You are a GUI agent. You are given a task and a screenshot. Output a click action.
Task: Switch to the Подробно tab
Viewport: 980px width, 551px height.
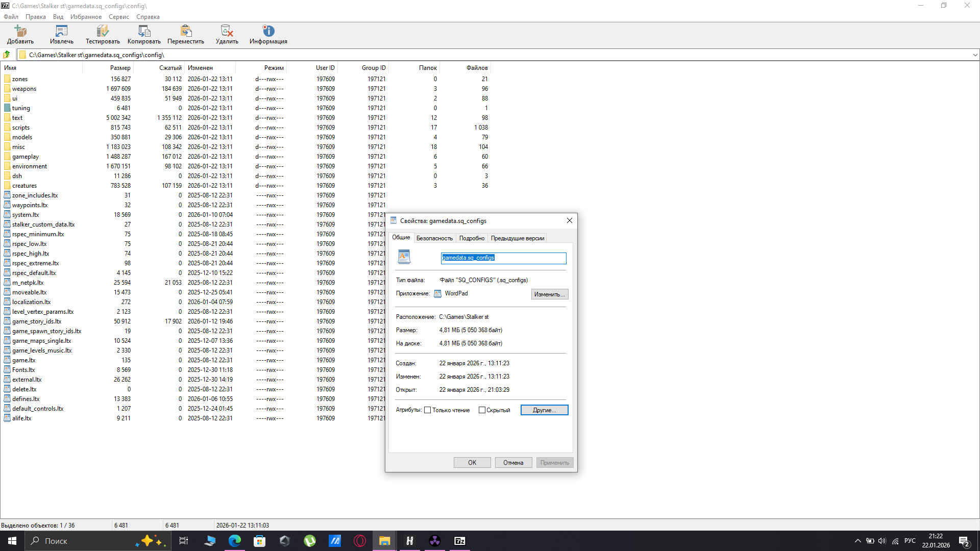(472, 238)
